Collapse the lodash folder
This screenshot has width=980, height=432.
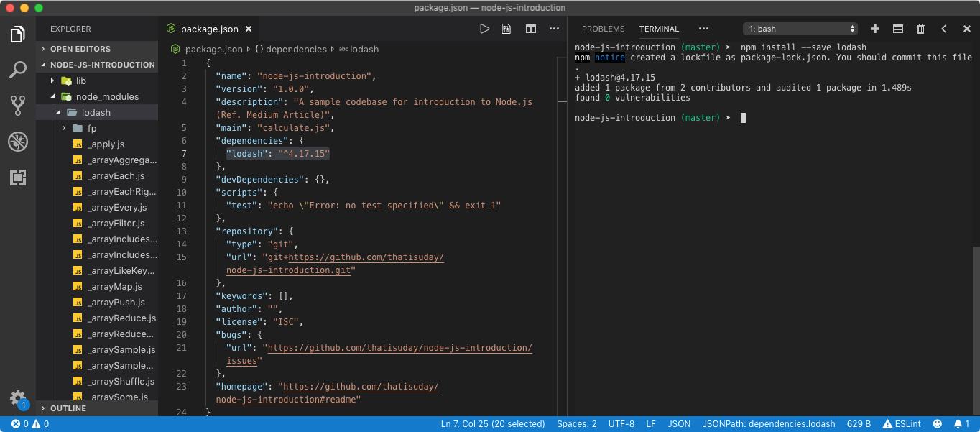tap(97, 112)
